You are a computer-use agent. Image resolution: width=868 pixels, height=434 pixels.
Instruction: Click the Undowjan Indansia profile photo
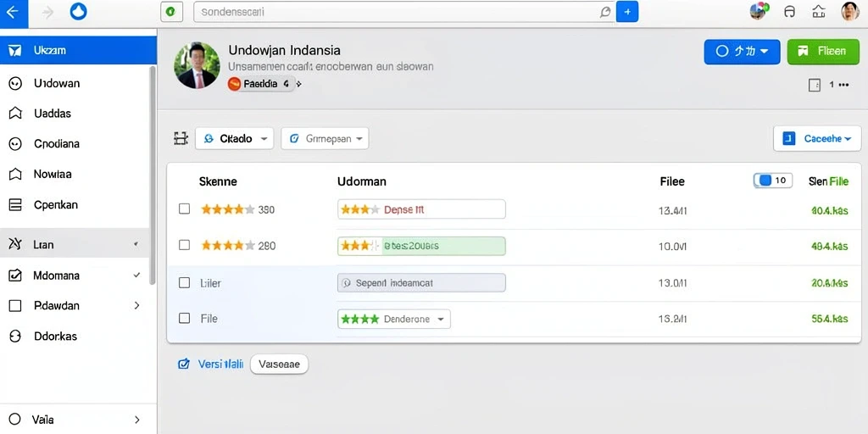[197, 65]
